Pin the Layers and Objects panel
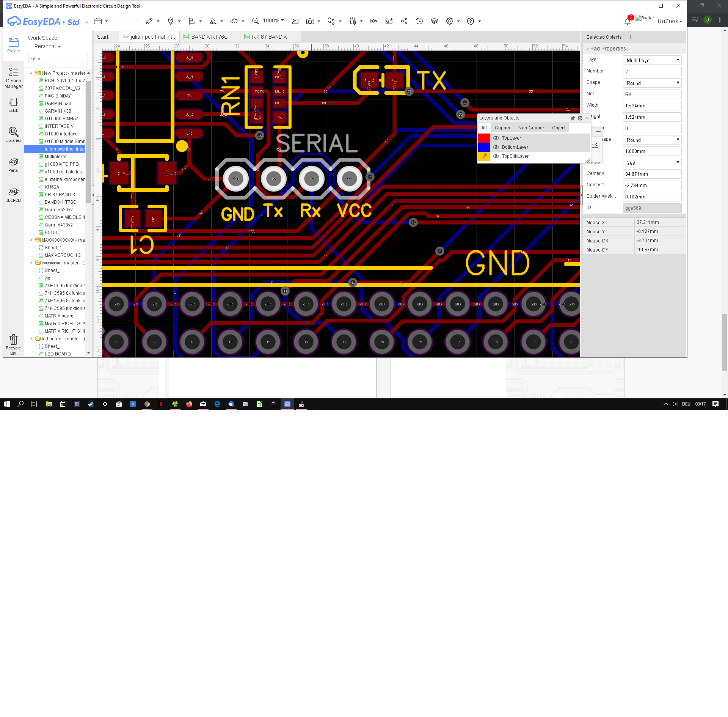Image resolution: width=728 pixels, height=717 pixels. click(x=573, y=118)
